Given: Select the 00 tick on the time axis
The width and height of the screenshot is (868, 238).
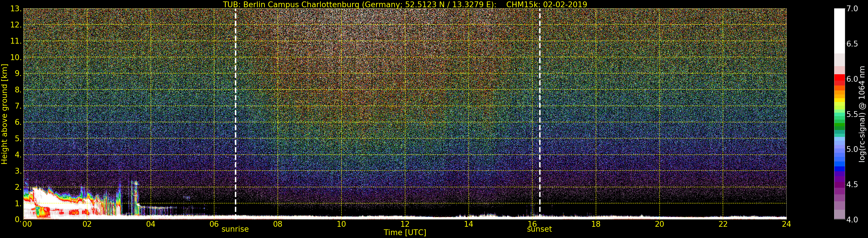Looking at the screenshot, I should [x=27, y=224].
